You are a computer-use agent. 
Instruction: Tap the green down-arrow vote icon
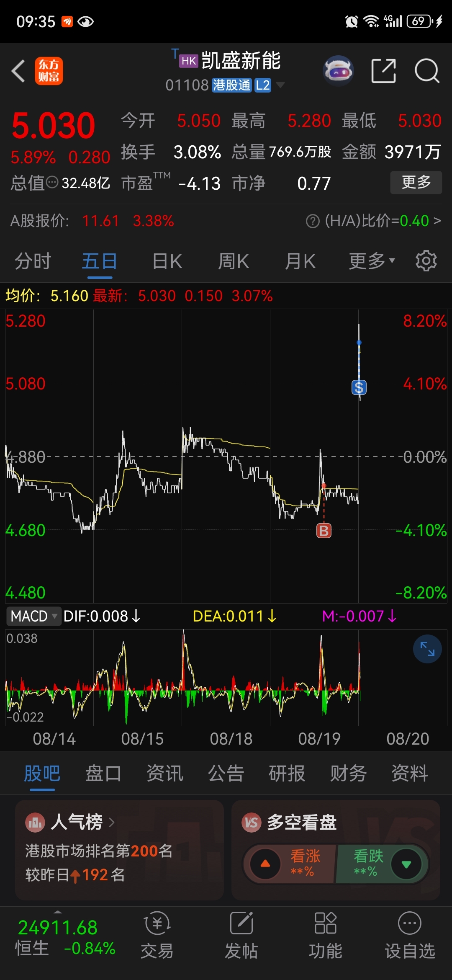(406, 864)
